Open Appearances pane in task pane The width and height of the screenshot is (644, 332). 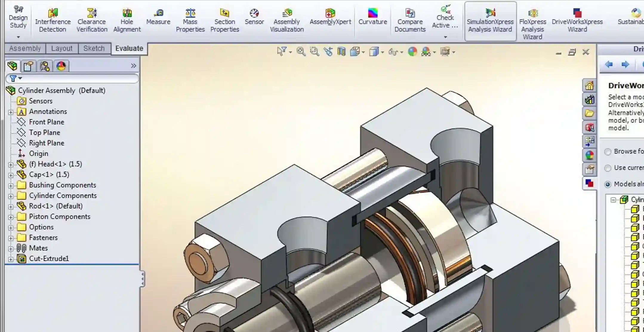coord(589,155)
